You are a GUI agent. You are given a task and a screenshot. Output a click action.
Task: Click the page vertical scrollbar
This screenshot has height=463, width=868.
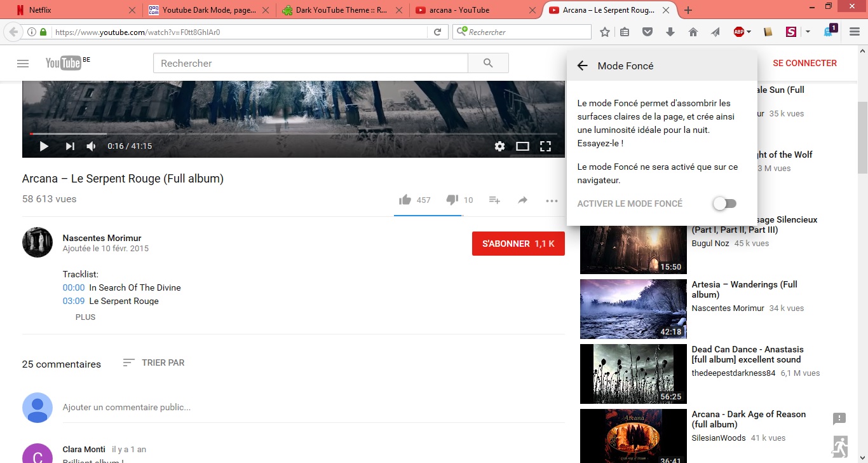point(862,136)
